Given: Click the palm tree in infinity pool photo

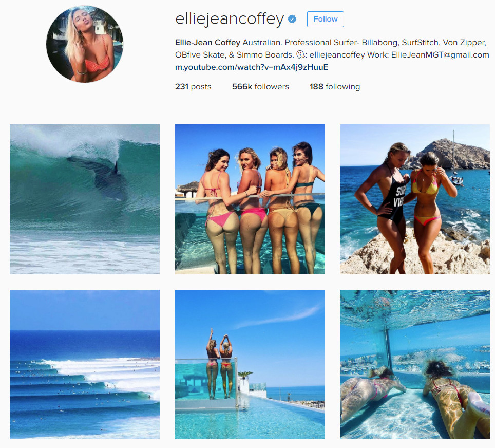Looking at the screenshot, I should (245, 375).
